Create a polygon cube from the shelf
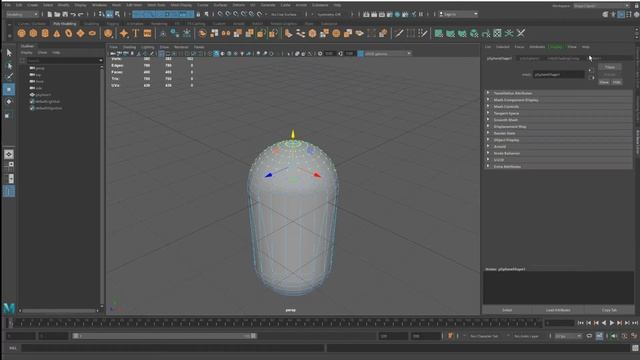The height and width of the screenshot is (360, 640). coord(33,33)
